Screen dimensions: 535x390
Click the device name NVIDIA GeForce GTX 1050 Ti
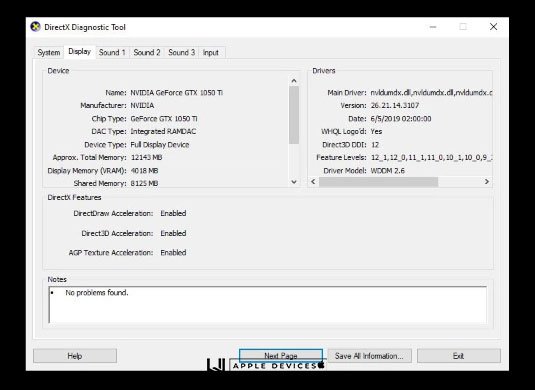(176, 92)
